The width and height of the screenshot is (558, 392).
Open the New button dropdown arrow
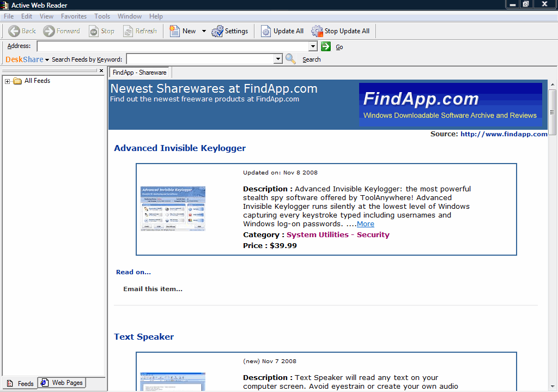[204, 31]
